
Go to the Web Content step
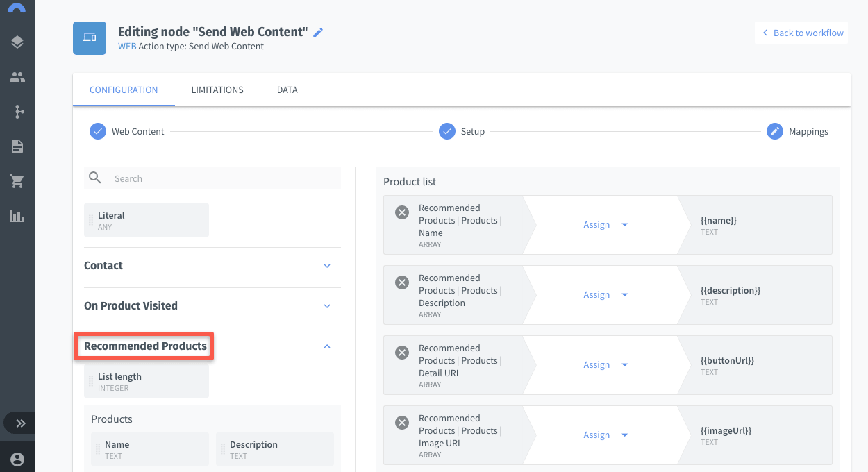point(128,131)
